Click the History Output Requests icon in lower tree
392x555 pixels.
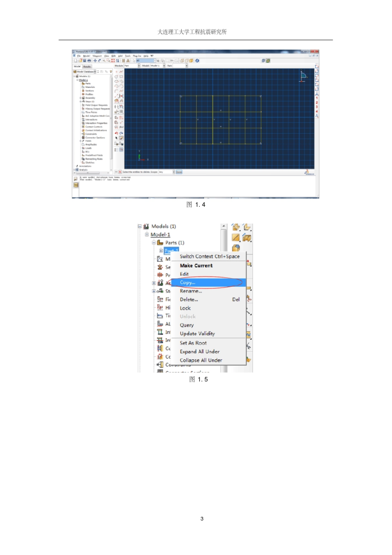click(160, 307)
